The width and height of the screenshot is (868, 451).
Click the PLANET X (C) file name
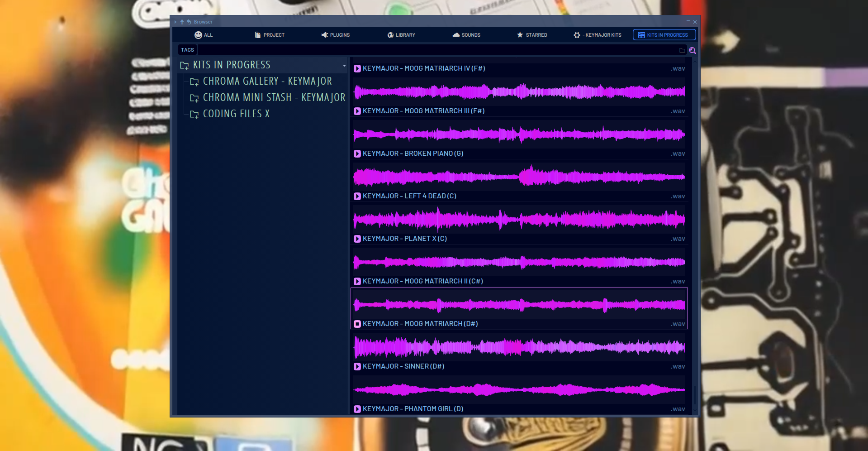click(404, 239)
